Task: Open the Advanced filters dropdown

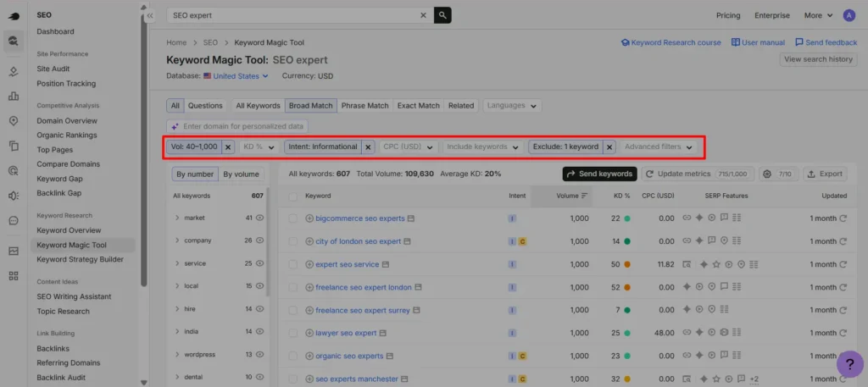Action: (658, 147)
